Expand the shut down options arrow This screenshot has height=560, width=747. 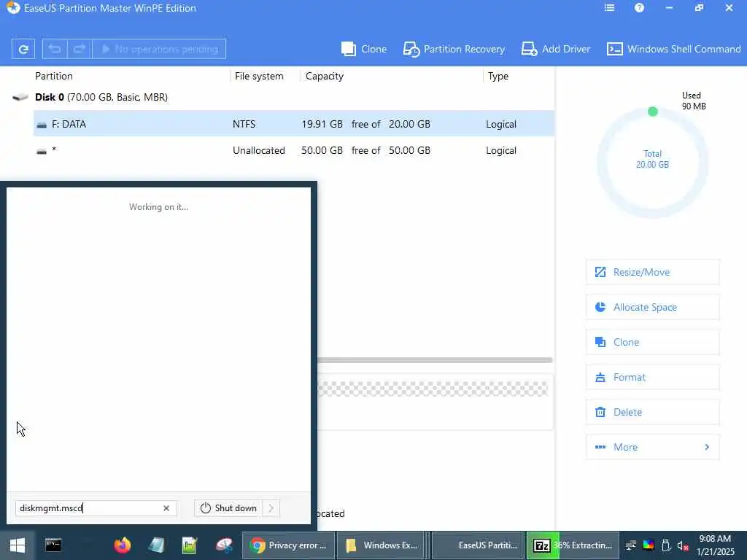(x=271, y=508)
